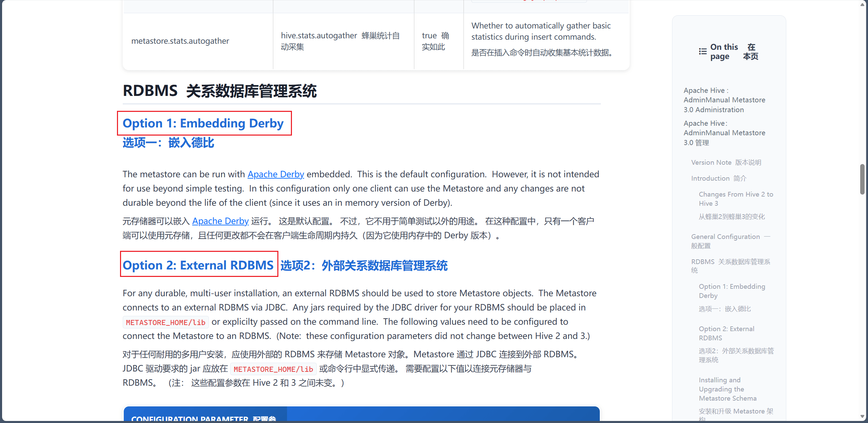Click the 'Option 2: External RDBMS' heading link

coord(198,265)
